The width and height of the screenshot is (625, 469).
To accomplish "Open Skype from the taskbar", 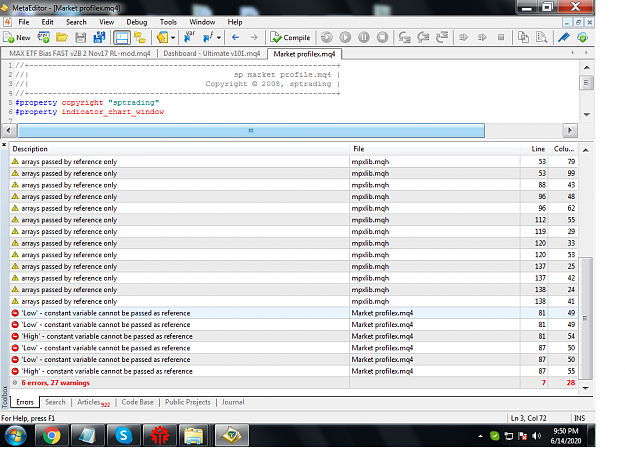I will (124, 435).
